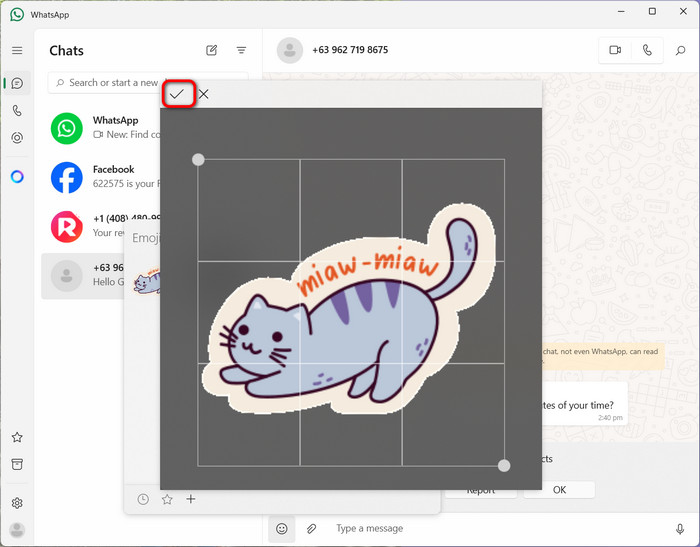This screenshot has width=700, height=547.
Task: Minimize the WhatsApp window
Action: [621, 12]
